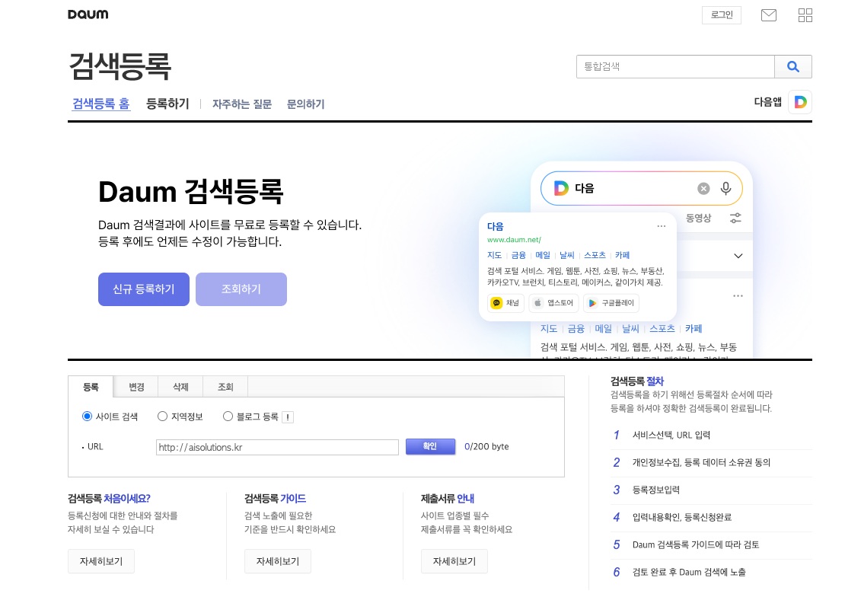Open the 등록하기 menu item
The image size is (845, 616).
(x=167, y=104)
